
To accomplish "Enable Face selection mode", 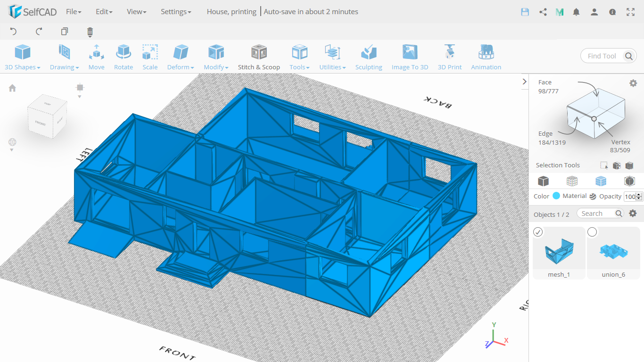I will (545, 82).
